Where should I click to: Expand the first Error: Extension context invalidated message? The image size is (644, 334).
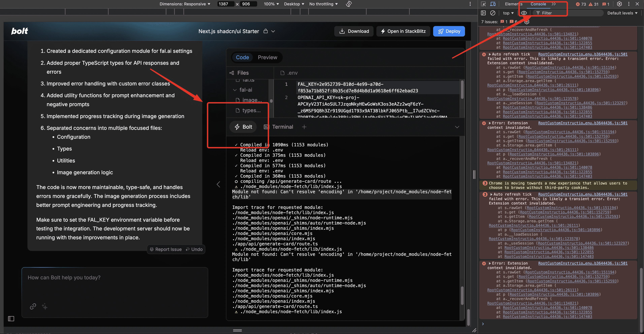(x=490, y=123)
